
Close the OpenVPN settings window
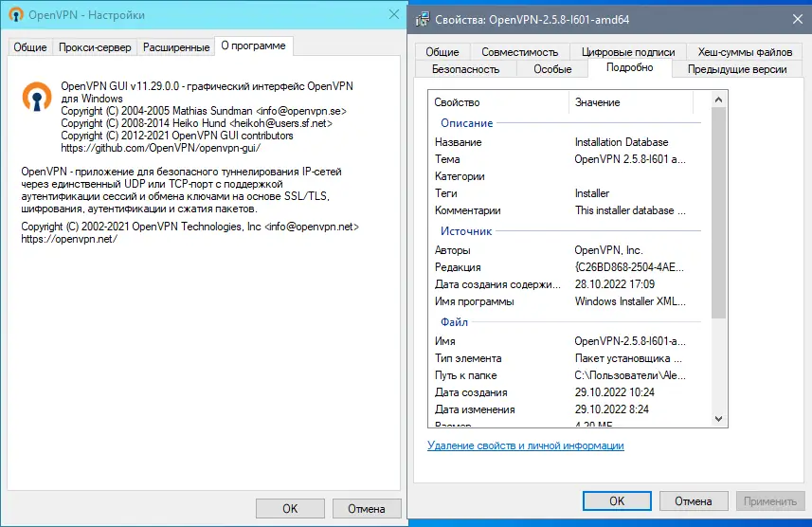(393, 15)
